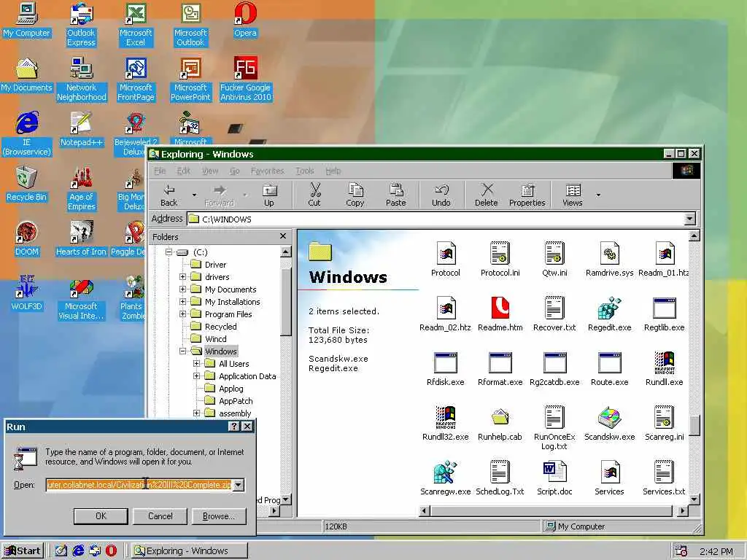Open the View menu
This screenshot has height=560, width=747.
tap(210, 171)
